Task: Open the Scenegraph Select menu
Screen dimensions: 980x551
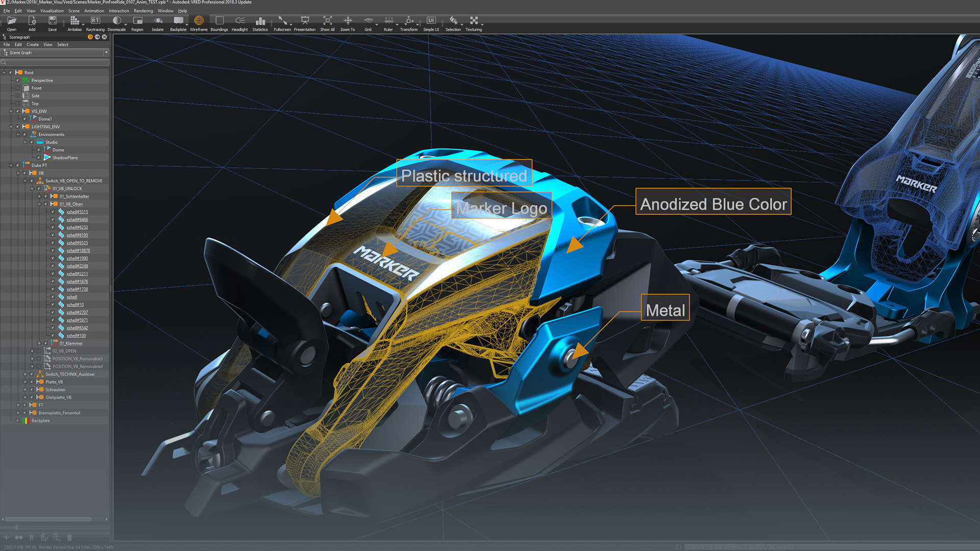Action: click(63, 44)
